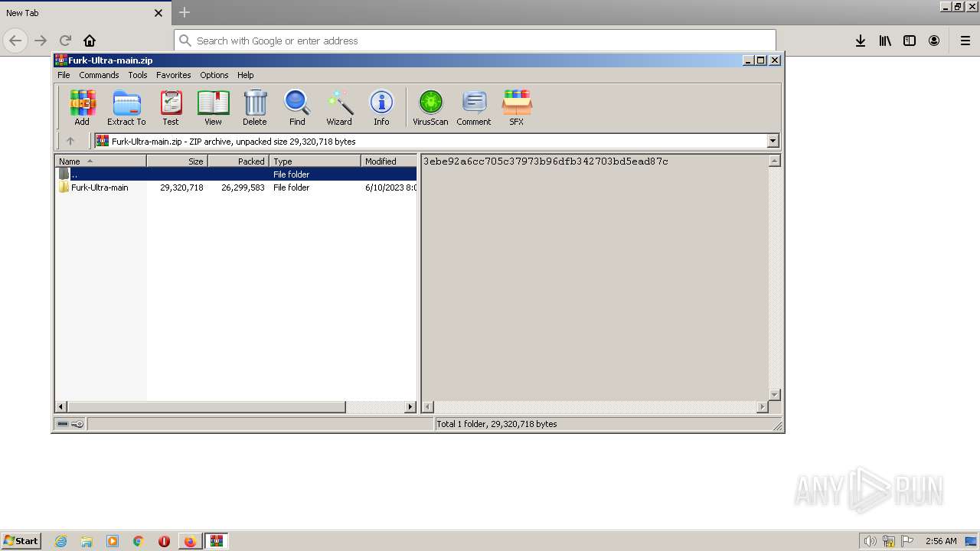Click Firefox back arrow

(15, 41)
